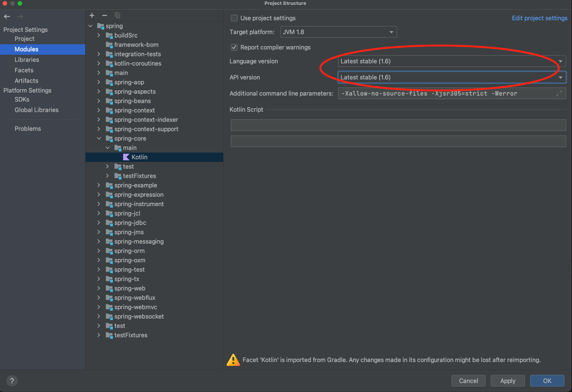The height and width of the screenshot is (392, 572).
Task: Open the Target platform JVM 1.8 dropdown
Action: coord(338,32)
